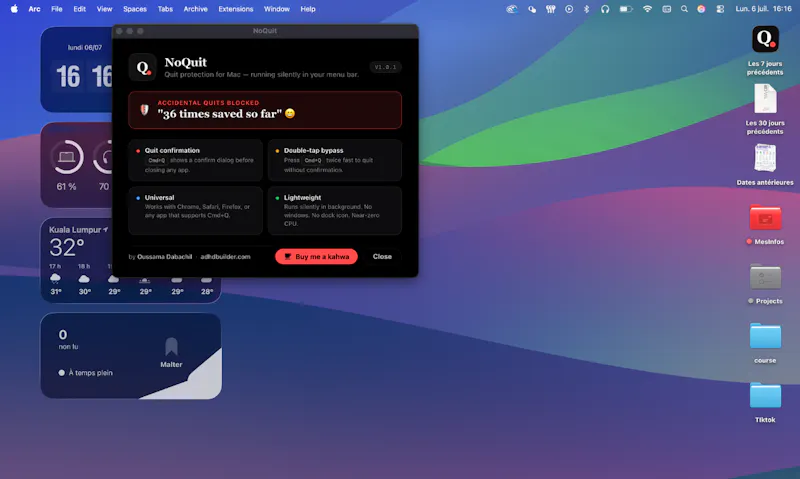Click the red dot beside Quit confirmation
The width and height of the screenshot is (800, 479).
pos(138,150)
